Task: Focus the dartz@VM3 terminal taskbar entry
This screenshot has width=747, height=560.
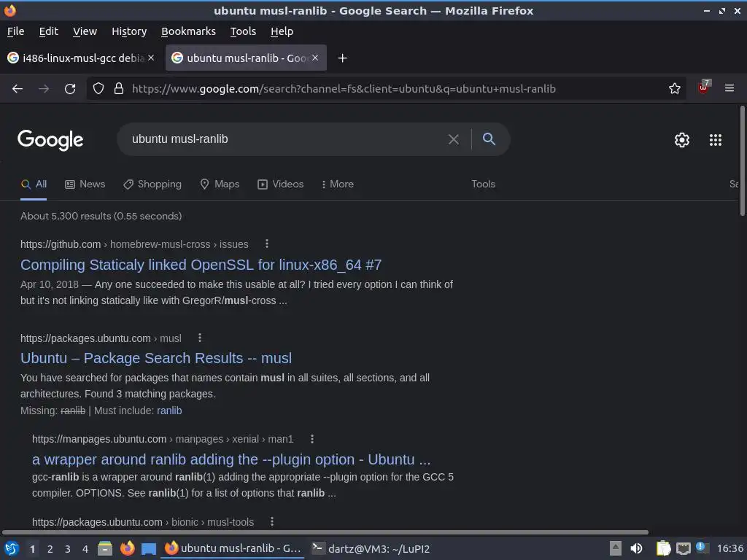Action: coord(371,548)
